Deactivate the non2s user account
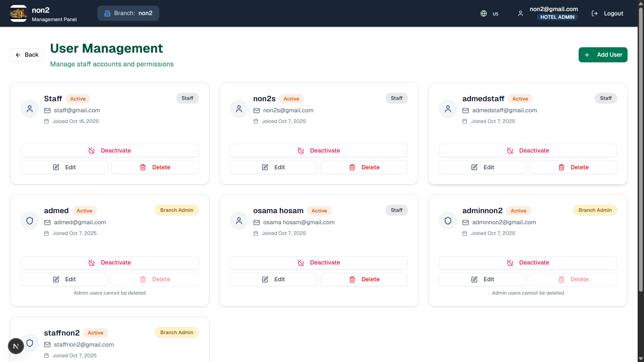644x362 pixels. [x=318, y=150]
